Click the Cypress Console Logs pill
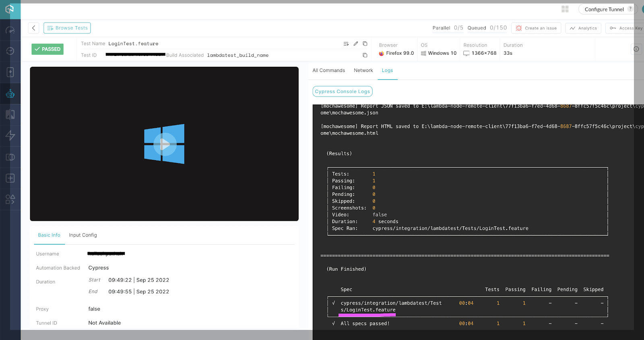This screenshot has height=340, width=644. pos(343,91)
